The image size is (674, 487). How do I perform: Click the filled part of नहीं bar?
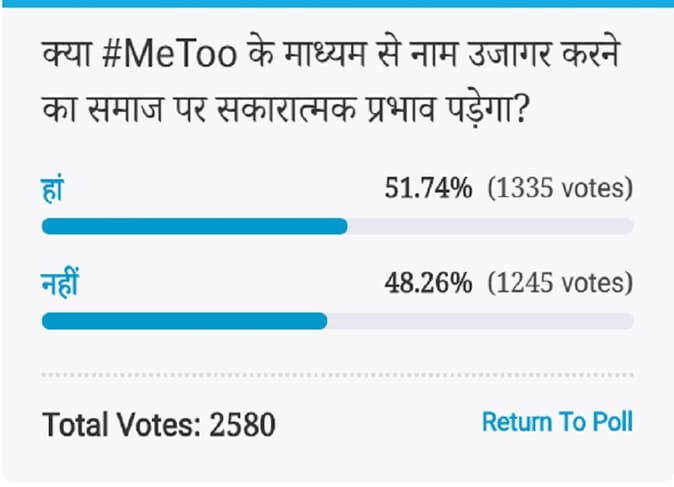(x=184, y=321)
